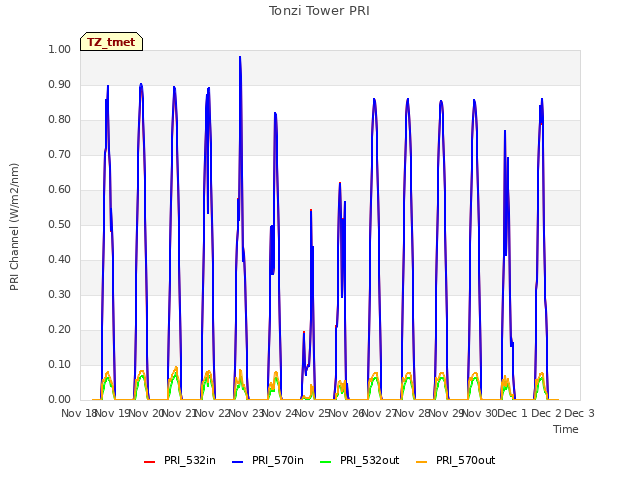The image size is (640, 480).
Task: Click the Nov 26 x-axis date label
Action: pos(346,413)
